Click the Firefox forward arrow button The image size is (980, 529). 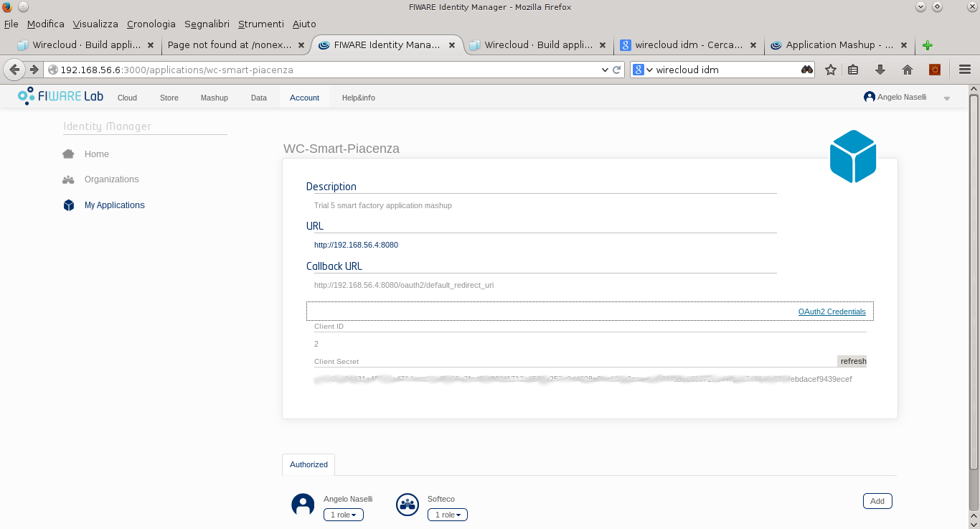[34, 70]
